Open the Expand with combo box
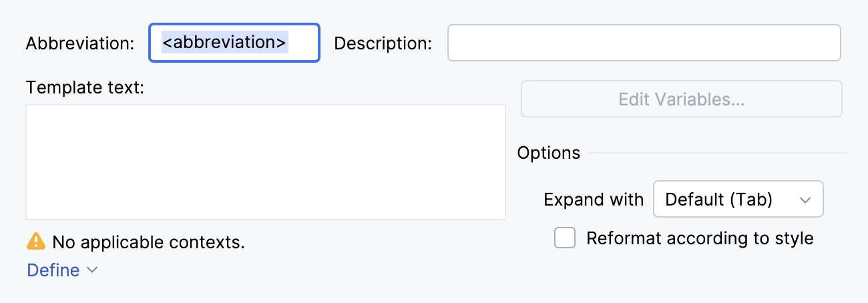The width and height of the screenshot is (868, 303). pyautogui.click(x=738, y=200)
